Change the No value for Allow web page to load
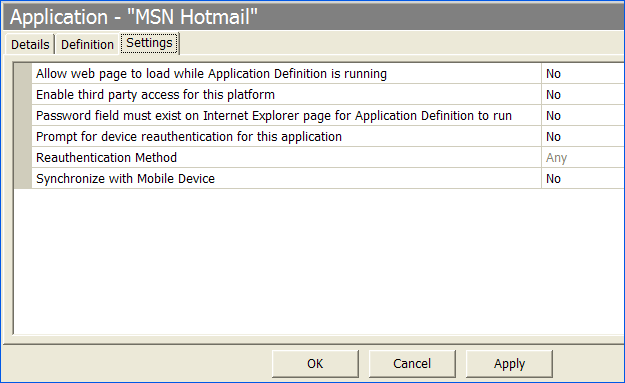The image size is (625, 383). click(583, 74)
